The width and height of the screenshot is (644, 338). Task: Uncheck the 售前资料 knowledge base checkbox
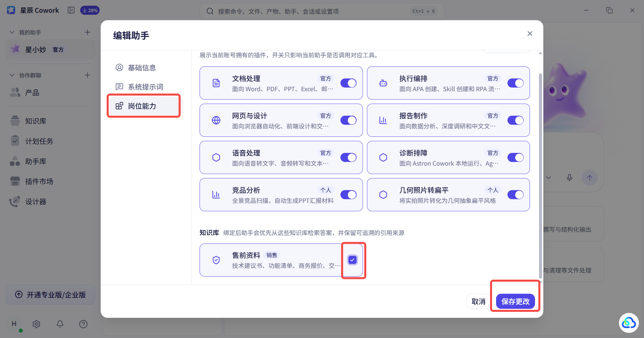352,260
